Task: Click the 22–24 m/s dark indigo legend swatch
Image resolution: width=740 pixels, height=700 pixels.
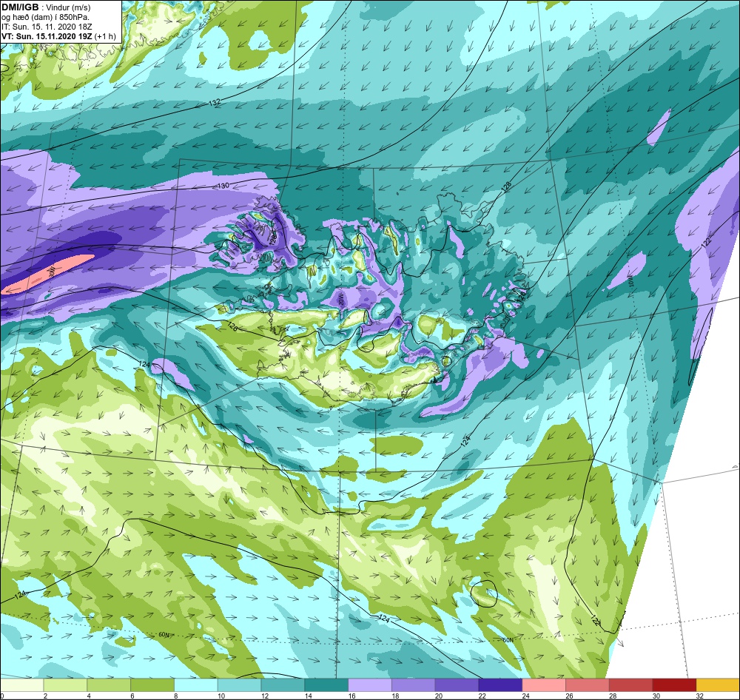Action: pos(500,684)
